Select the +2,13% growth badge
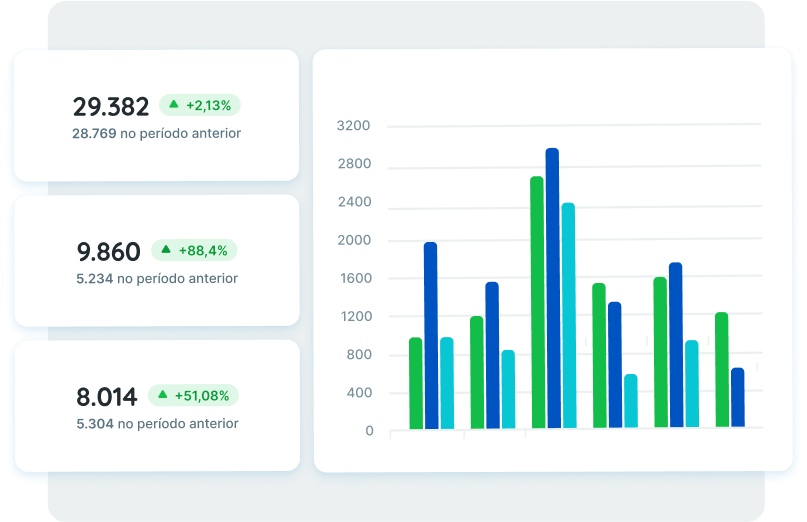Image resolution: width=807 pixels, height=522 pixels. [199, 104]
